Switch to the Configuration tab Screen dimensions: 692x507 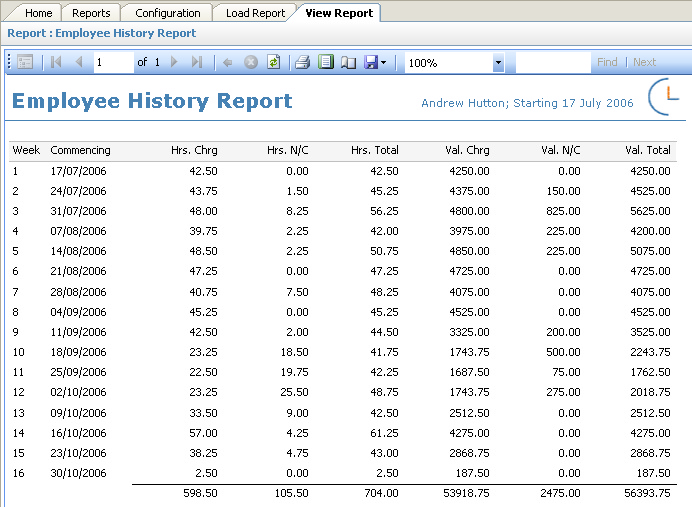click(168, 13)
